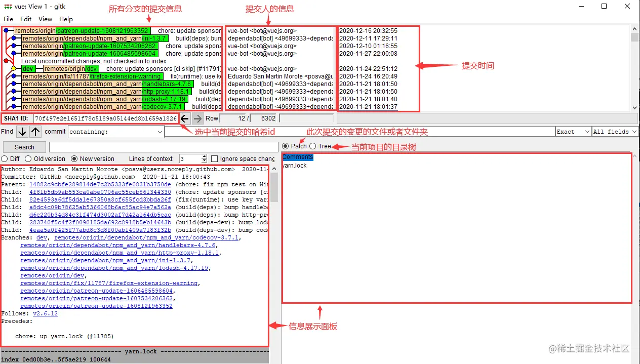Image resolution: width=640 pixels, height=364 pixels.
Task: Click the gitk app icon in title bar
Action: (8, 7)
